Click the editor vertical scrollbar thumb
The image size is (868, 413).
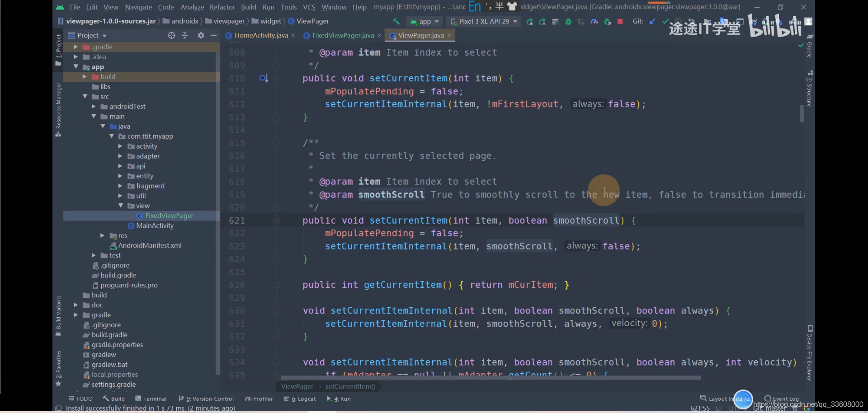point(802,114)
